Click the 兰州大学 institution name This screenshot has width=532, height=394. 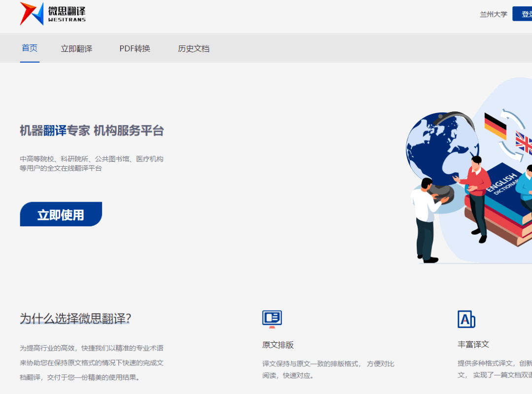493,14
